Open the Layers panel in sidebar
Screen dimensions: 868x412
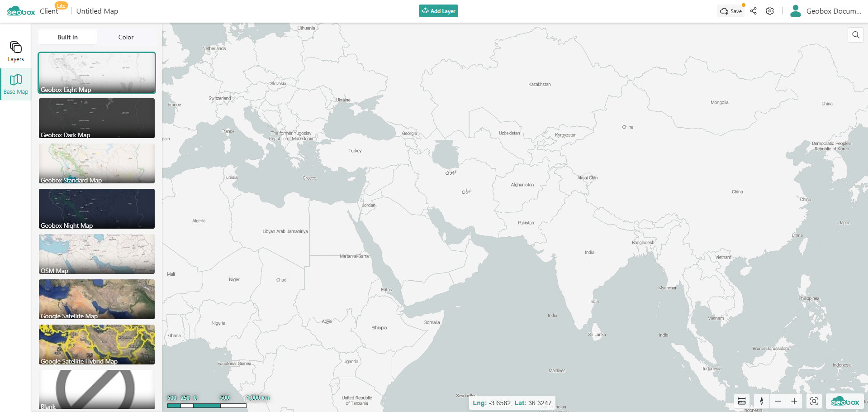15,51
